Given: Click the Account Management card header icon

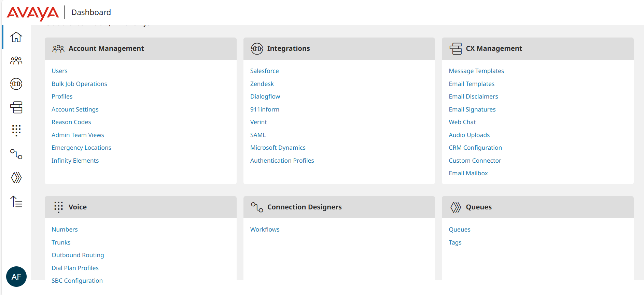Looking at the screenshot, I should tap(58, 49).
